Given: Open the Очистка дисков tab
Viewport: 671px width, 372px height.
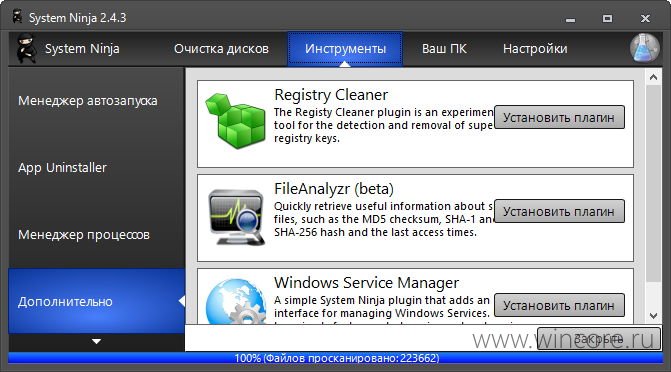Looking at the screenshot, I should click(x=221, y=49).
